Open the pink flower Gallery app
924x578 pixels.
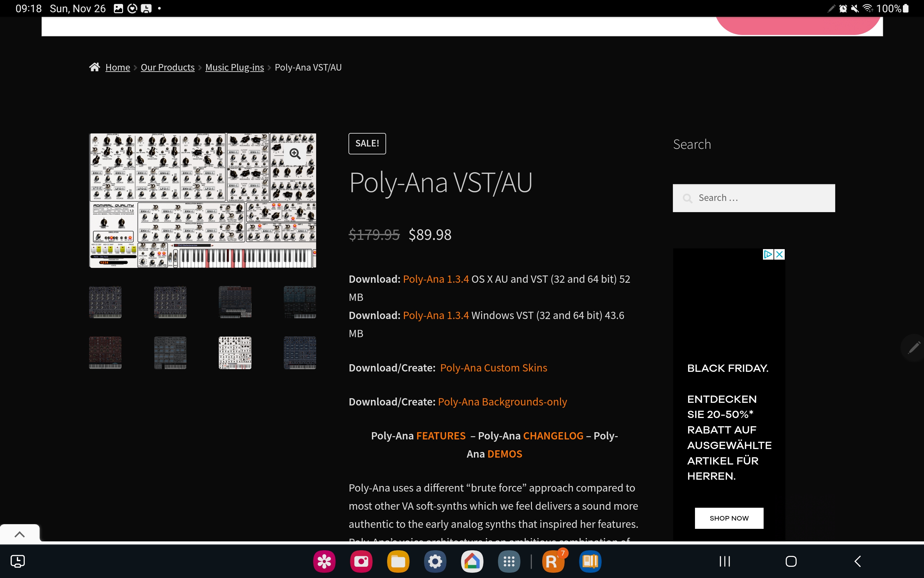tap(324, 561)
